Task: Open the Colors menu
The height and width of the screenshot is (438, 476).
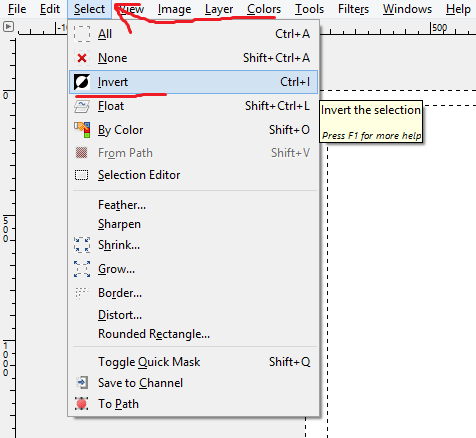Action: [x=264, y=9]
